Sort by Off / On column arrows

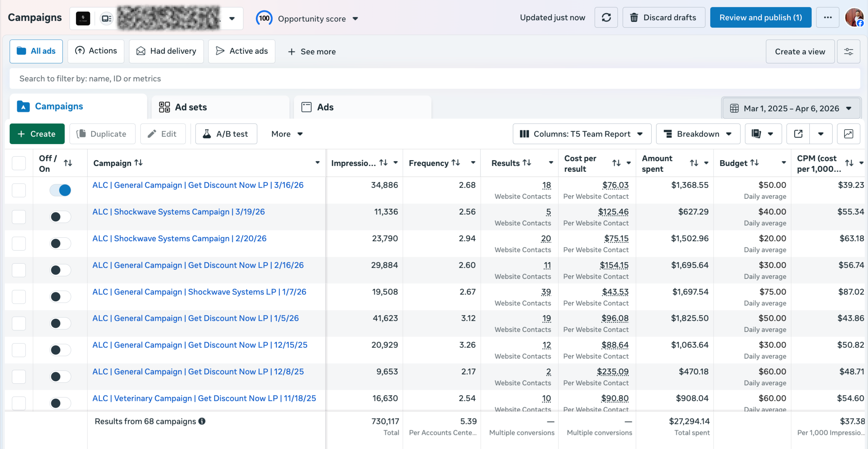[x=68, y=163]
